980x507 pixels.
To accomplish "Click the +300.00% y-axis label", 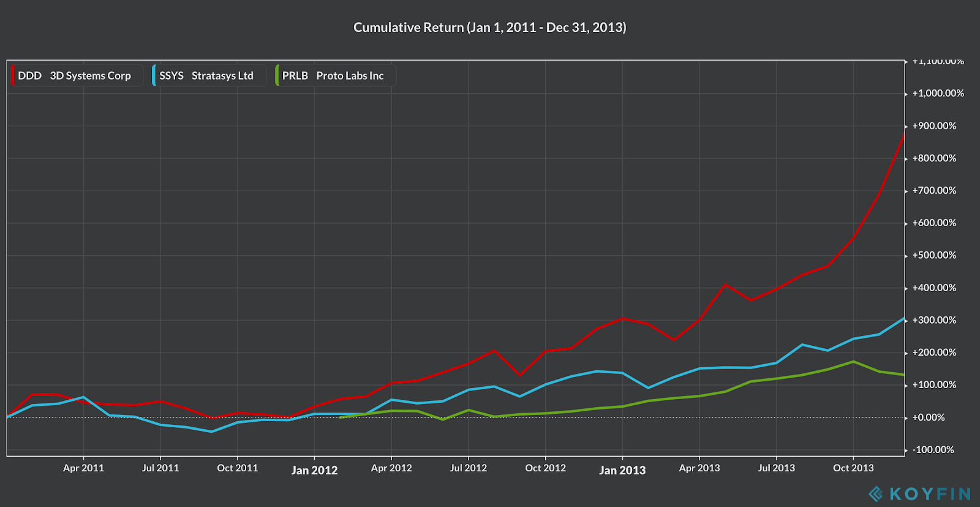I will (934, 320).
